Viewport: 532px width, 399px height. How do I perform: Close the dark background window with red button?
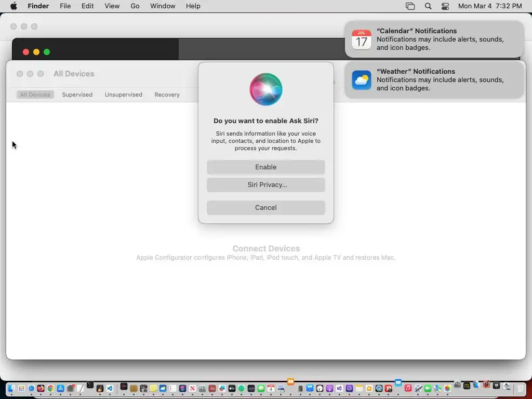[26, 52]
